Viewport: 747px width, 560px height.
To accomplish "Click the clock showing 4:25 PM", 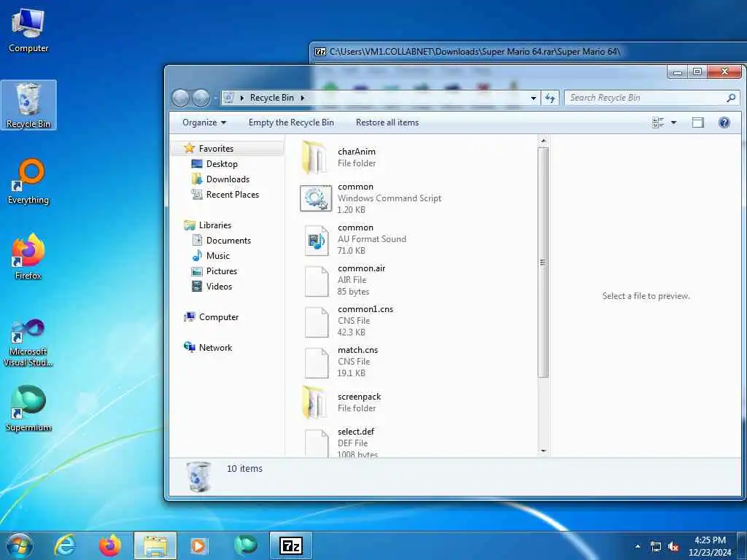I will 710,540.
